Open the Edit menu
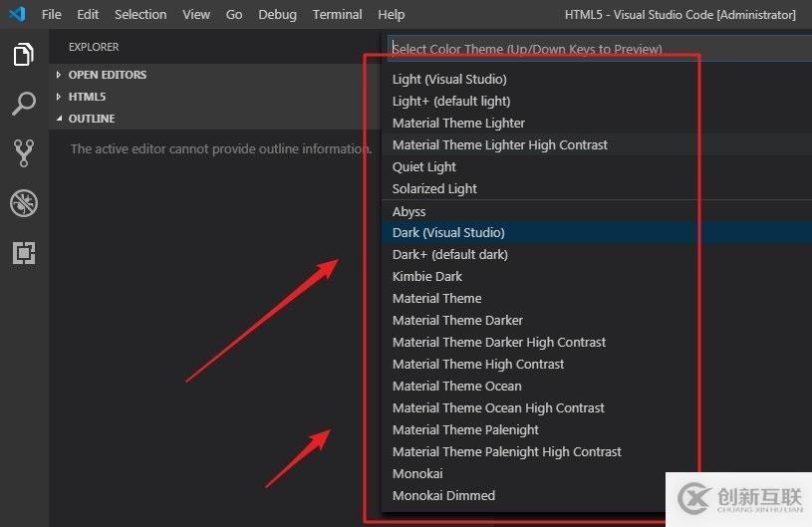Viewport: 812px width, 527px height. [88, 15]
